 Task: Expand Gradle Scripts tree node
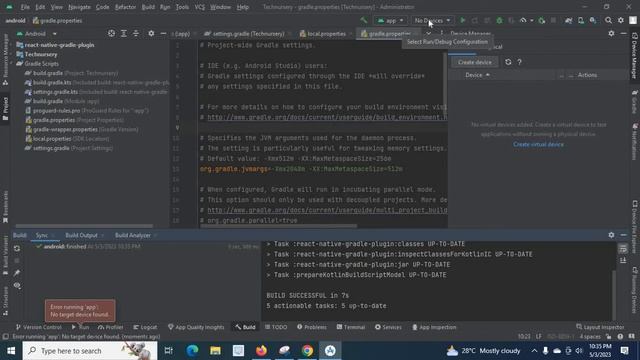coord(12,64)
